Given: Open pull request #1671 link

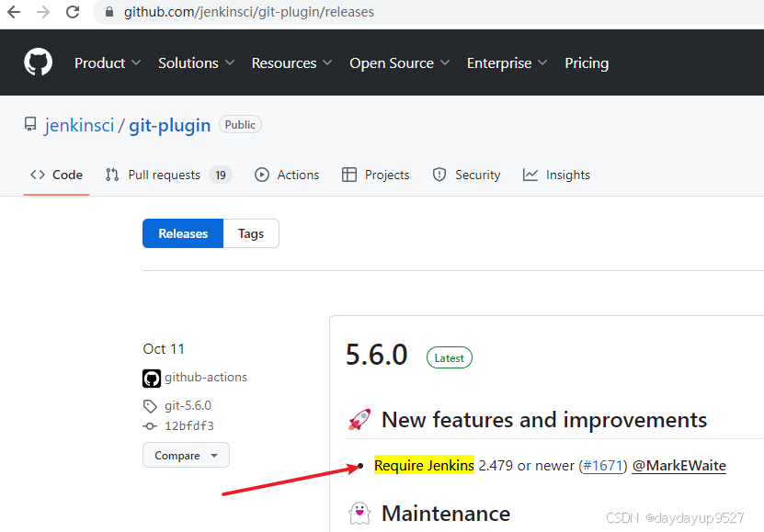Looking at the screenshot, I should point(603,466).
